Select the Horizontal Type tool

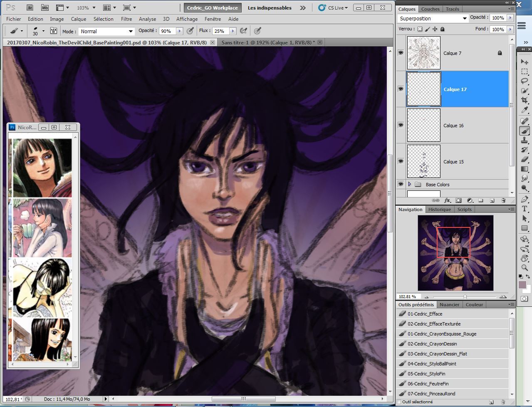tap(525, 209)
